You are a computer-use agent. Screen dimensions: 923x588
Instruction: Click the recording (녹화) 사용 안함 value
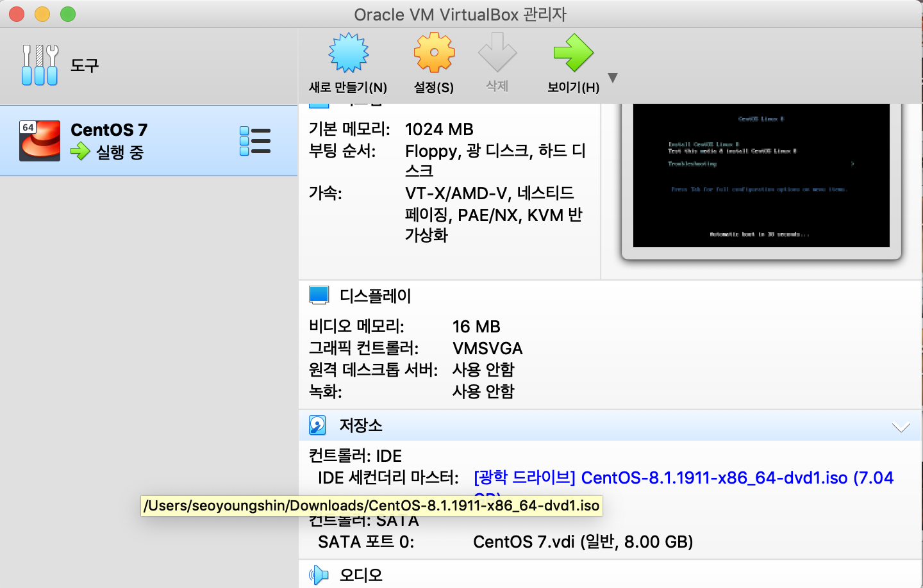[483, 391]
